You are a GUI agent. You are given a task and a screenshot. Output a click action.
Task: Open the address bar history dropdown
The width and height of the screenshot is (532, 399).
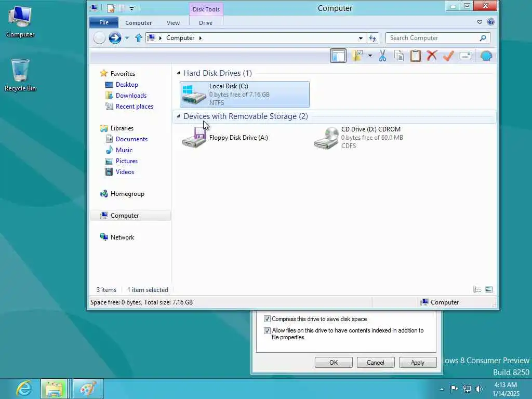(361, 38)
